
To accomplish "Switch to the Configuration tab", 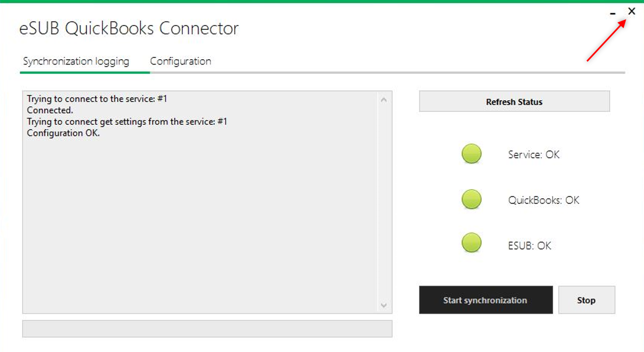I will [181, 61].
